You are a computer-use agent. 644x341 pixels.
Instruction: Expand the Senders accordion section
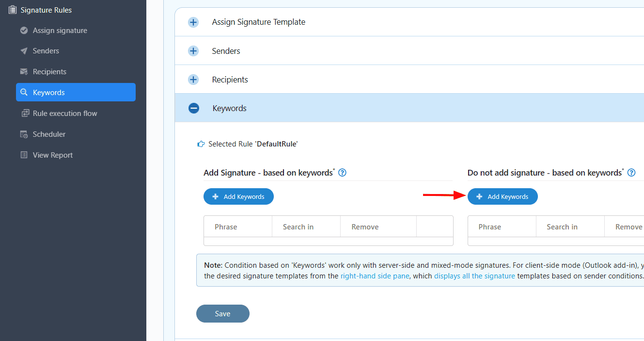[193, 51]
